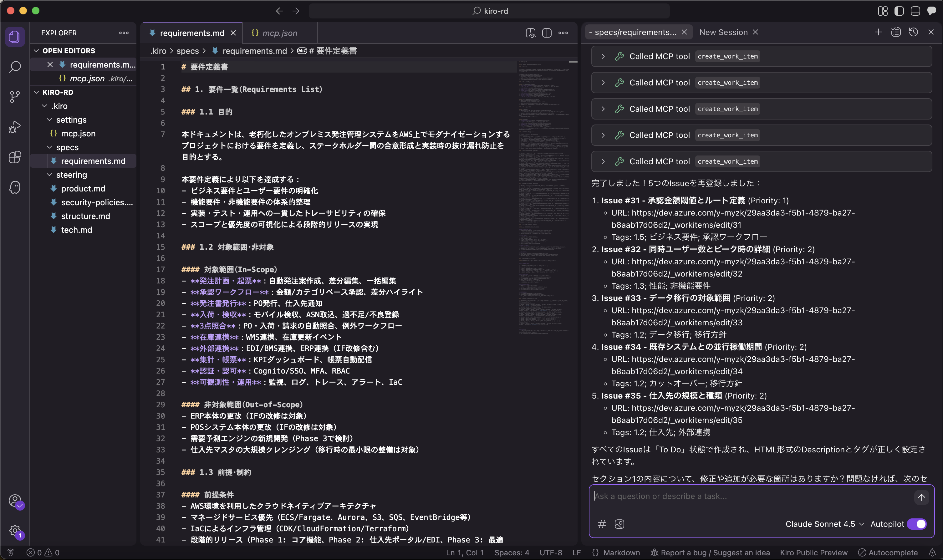Open the Search view in activity bar
943x560 pixels.
tap(15, 67)
